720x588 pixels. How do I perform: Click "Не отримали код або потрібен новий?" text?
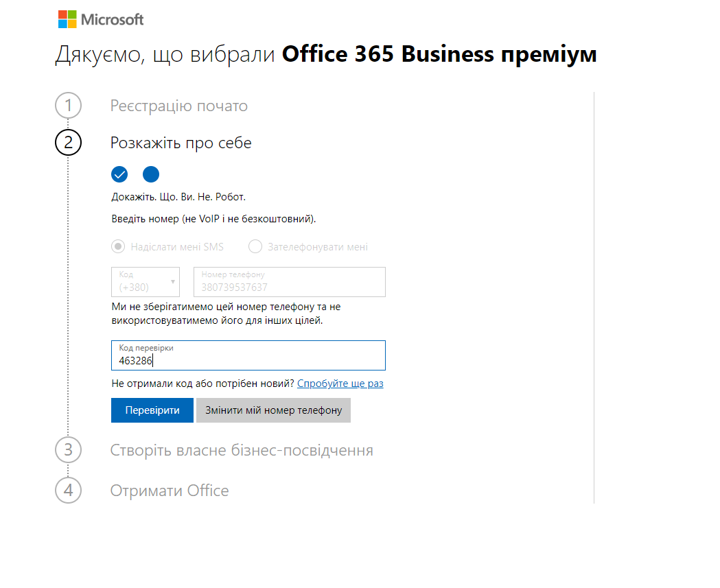[x=203, y=384]
